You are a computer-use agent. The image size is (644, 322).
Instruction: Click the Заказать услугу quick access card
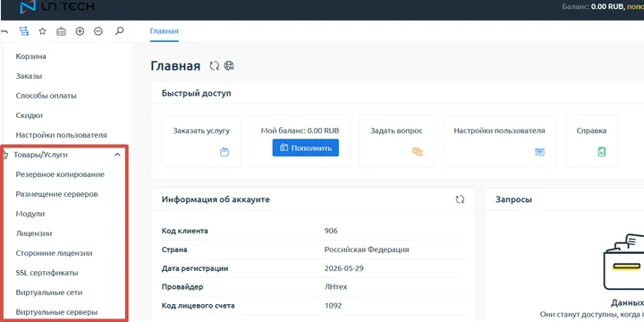tap(201, 141)
